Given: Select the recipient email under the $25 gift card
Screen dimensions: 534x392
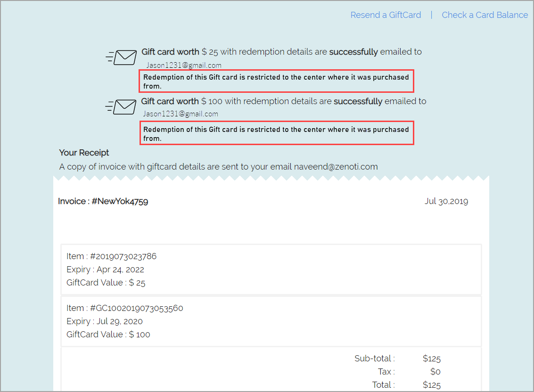Looking at the screenshot, I should [184, 65].
